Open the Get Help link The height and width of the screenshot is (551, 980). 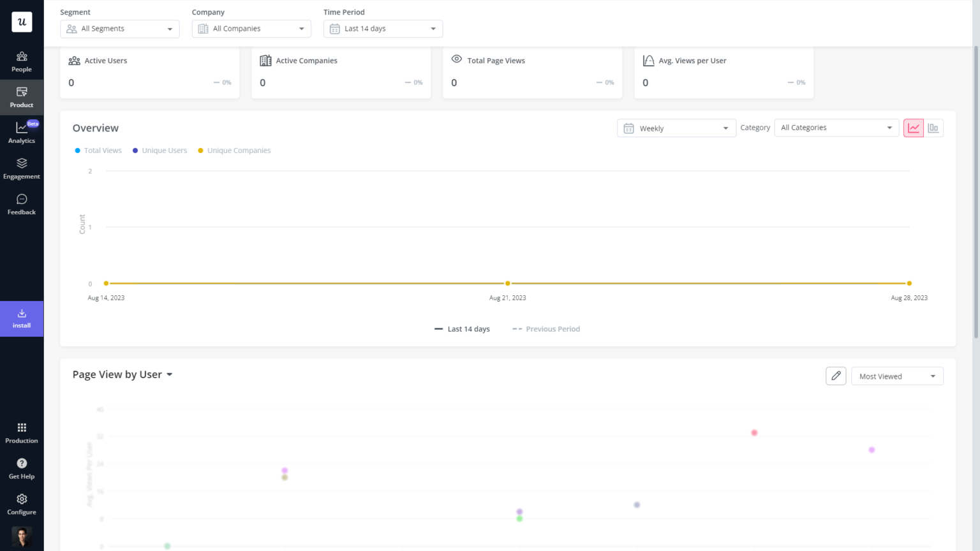point(22,467)
